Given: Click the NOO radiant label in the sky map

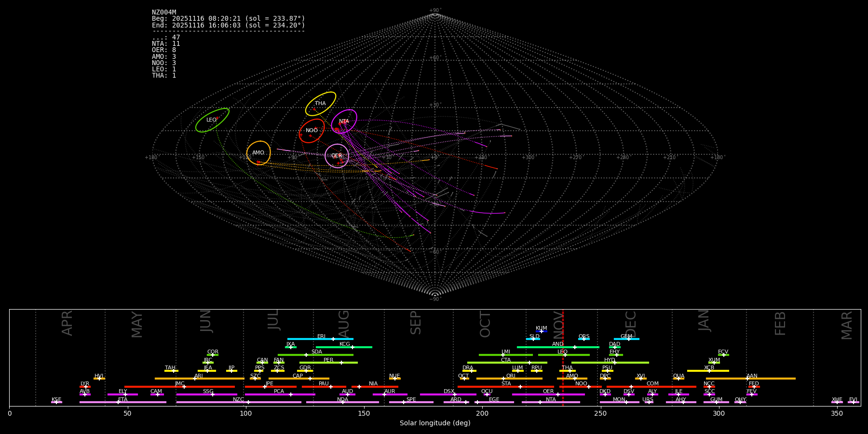Looking at the screenshot, I should [x=312, y=131].
